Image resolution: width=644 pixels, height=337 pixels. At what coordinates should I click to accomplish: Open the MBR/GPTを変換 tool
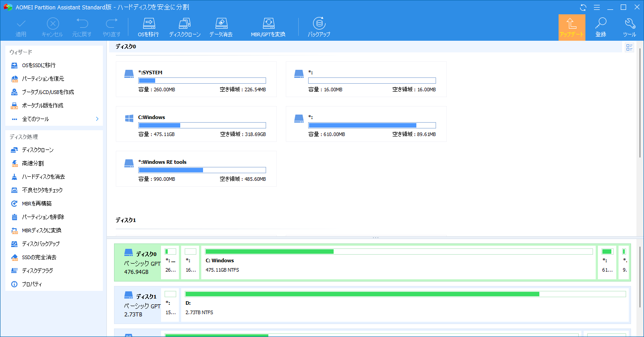(268, 28)
